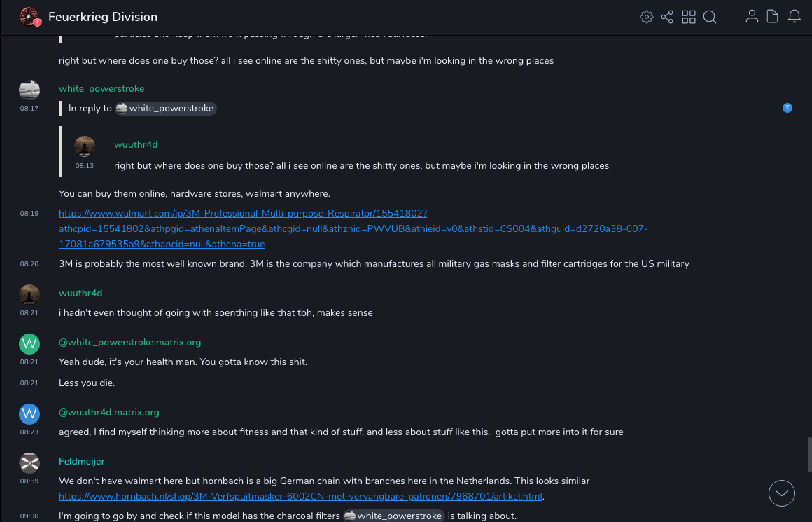Viewport: 812px width, 522px height.
Task: Open the Walmart 3M respirator link
Action: click(x=242, y=213)
